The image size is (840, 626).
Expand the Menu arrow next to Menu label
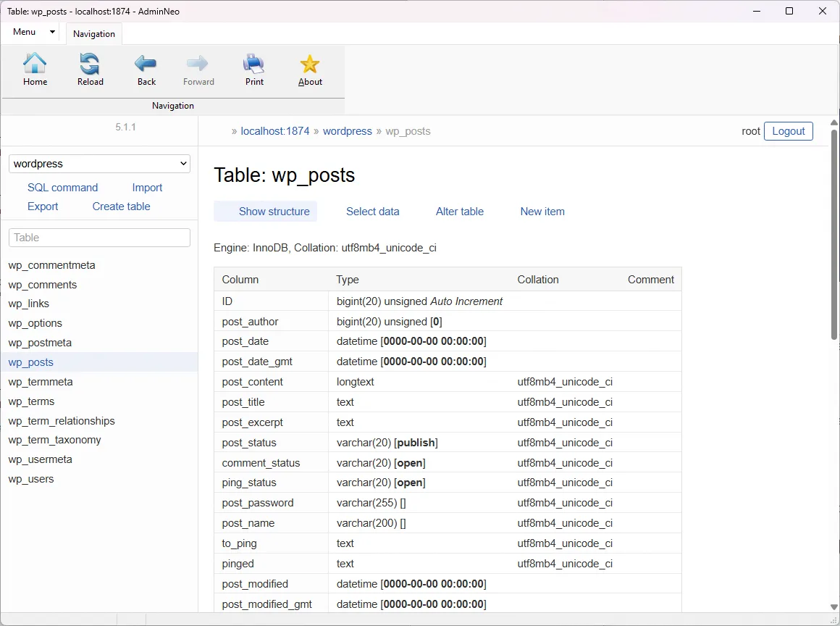click(x=52, y=32)
